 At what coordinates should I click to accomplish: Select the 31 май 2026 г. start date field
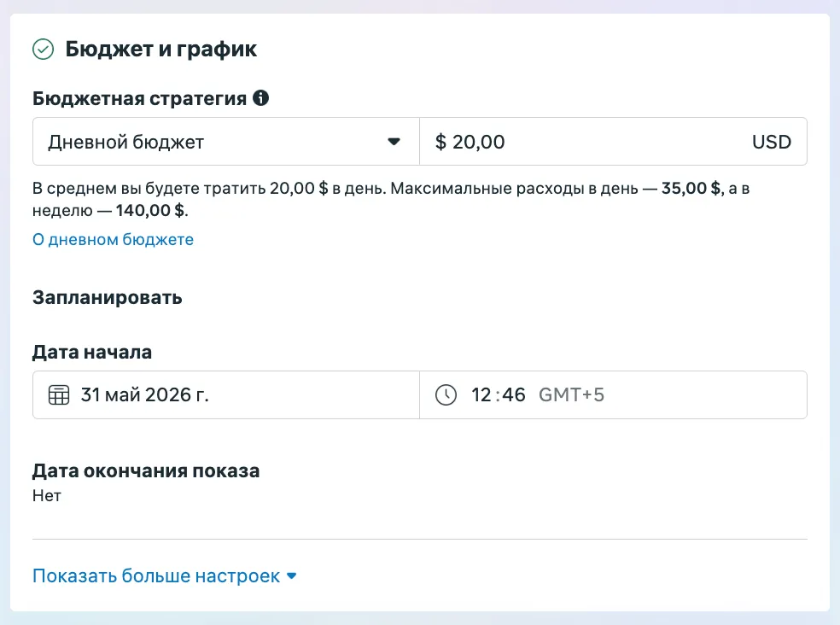(x=226, y=395)
